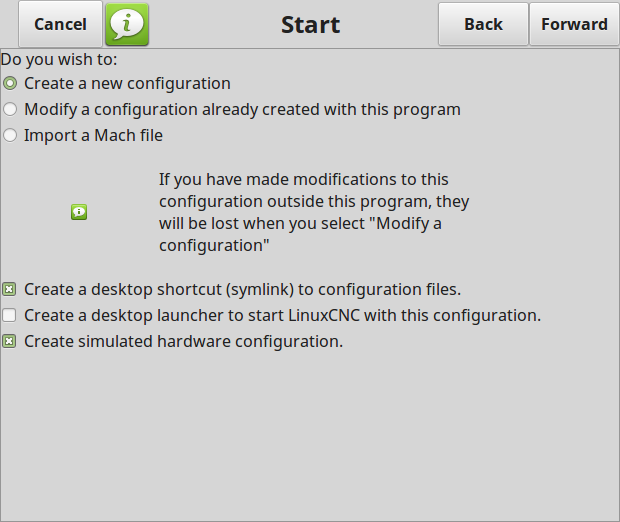Uncheck the desktop shortcut (symlink) checkbox box
Image resolution: width=620 pixels, height=522 pixels.
[9, 289]
